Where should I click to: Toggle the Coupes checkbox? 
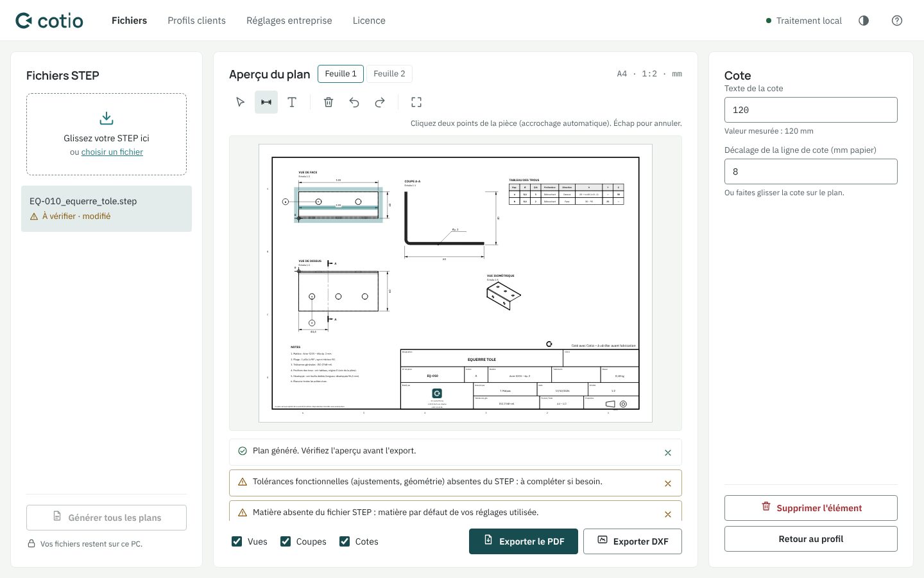286,541
